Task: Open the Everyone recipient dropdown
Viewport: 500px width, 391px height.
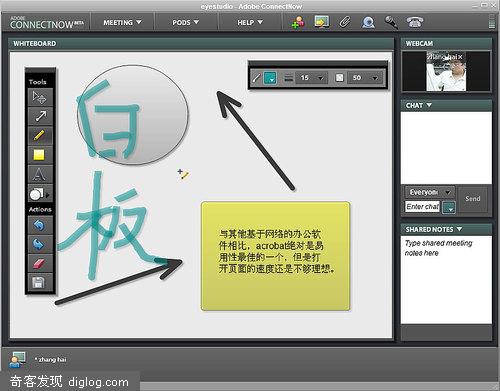Action: point(430,192)
